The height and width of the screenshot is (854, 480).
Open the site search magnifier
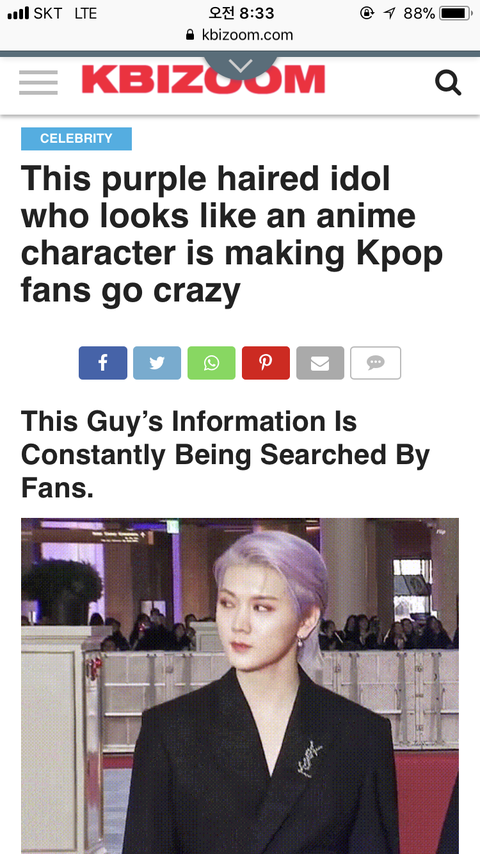click(448, 83)
